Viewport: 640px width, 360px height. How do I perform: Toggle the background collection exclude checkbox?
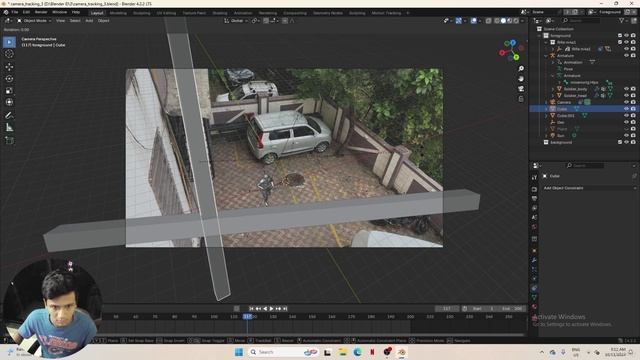[x=620, y=142]
